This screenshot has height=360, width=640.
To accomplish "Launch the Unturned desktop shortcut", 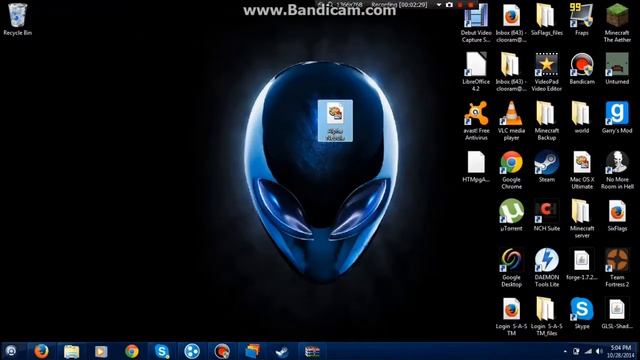I will (617, 68).
